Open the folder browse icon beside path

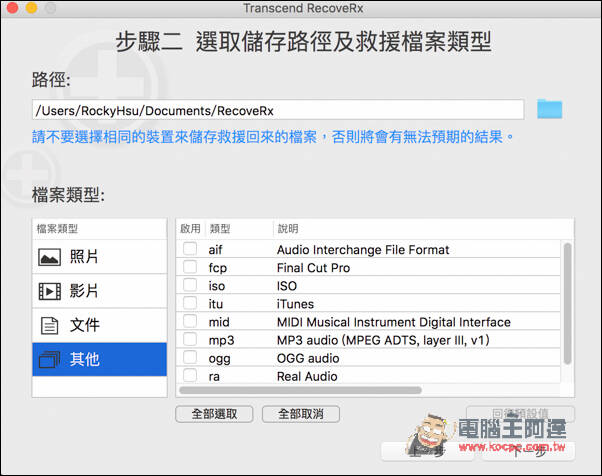pos(549,109)
